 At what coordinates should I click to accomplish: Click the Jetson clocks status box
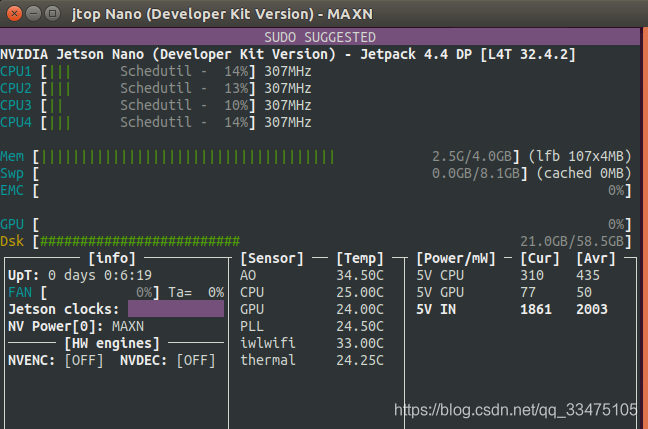click(x=176, y=309)
